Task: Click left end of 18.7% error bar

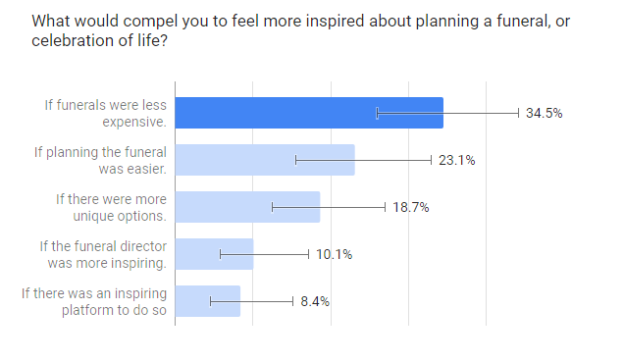Action: coord(273,207)
